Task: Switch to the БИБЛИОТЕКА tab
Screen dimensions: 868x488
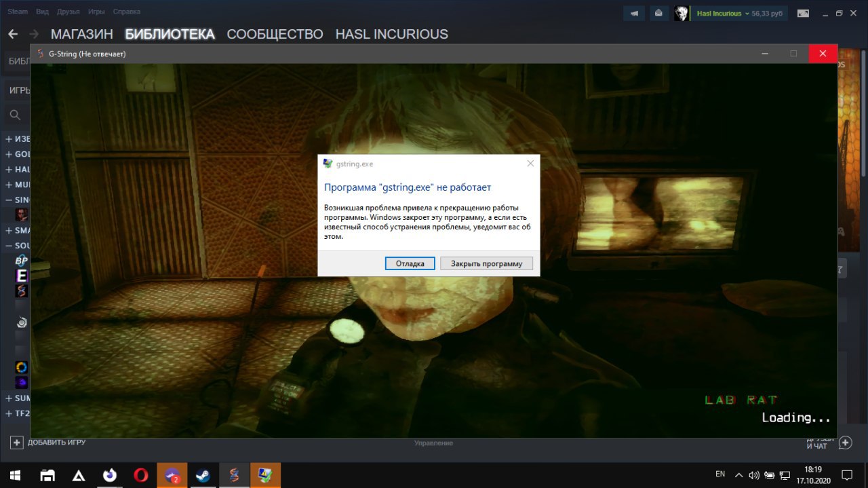Action: (x=170, y=34)
